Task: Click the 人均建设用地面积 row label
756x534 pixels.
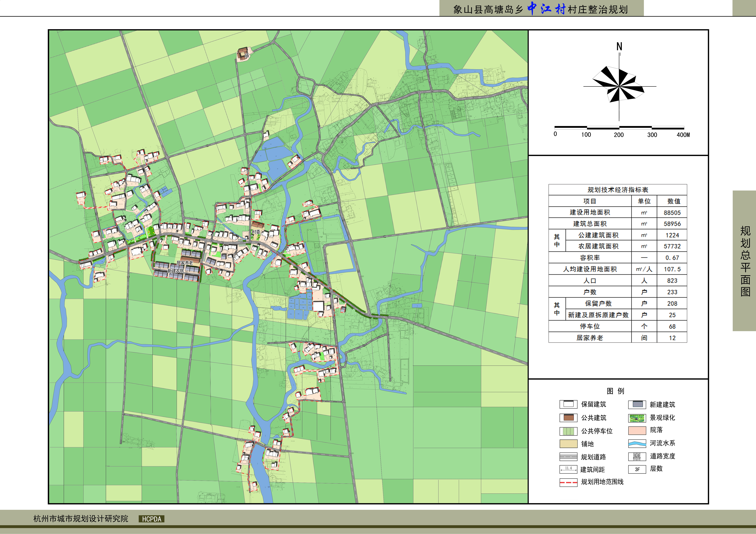Action: [x=590, y=269]
